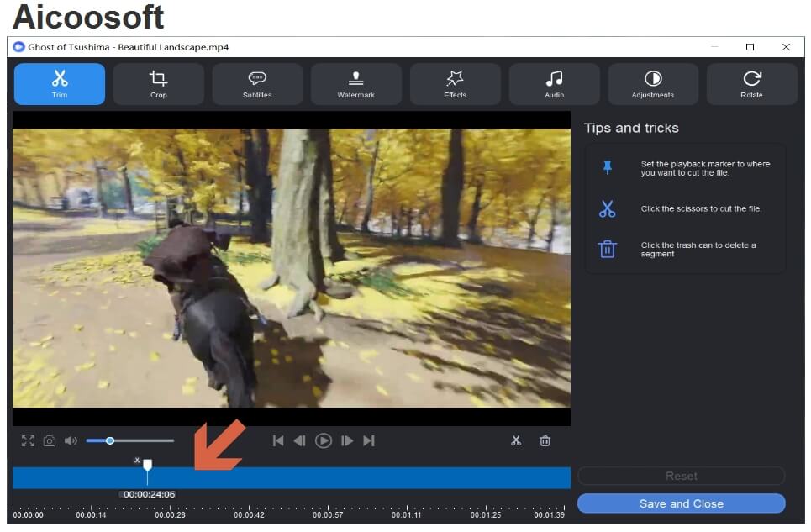Click the 00:00:42 ruler mark
The width and height of the screenshot is (811, 532).
(x=249, y=515)
